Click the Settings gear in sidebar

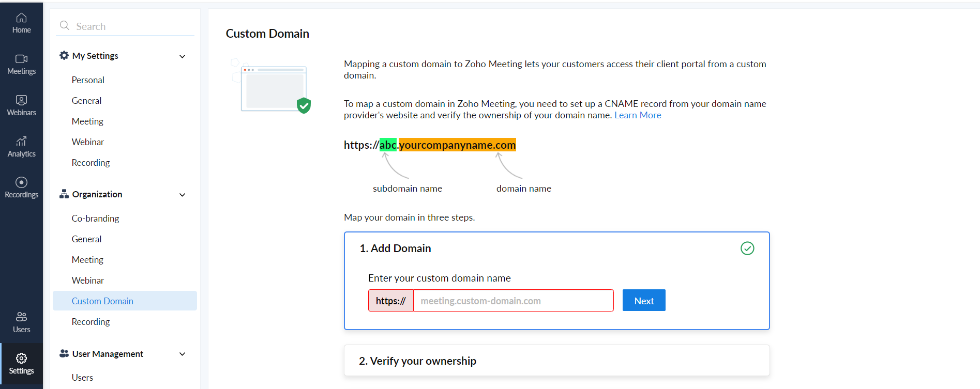pos(21,364)
